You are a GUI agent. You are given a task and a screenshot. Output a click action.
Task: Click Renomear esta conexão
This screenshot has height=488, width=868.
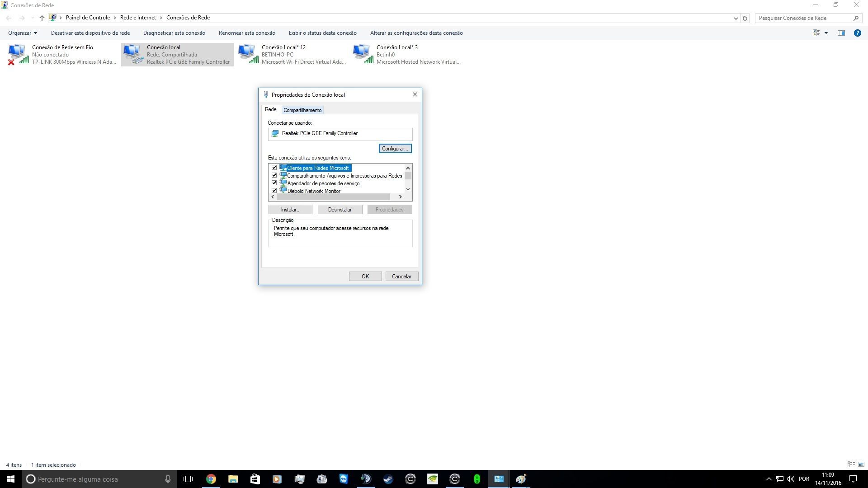tap(247, 33)
